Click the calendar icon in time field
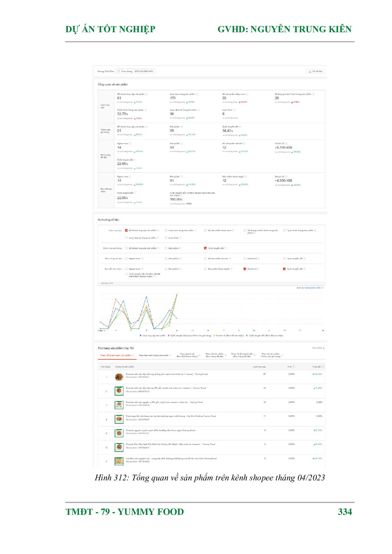Screen dimensions: 392x554 click(119, 71)
